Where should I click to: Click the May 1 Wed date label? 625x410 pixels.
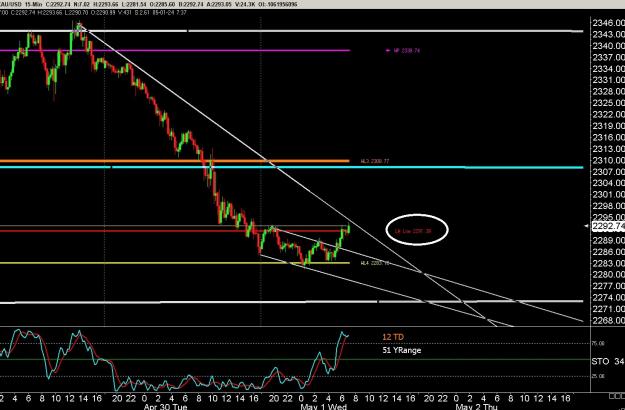pos(323,407)
